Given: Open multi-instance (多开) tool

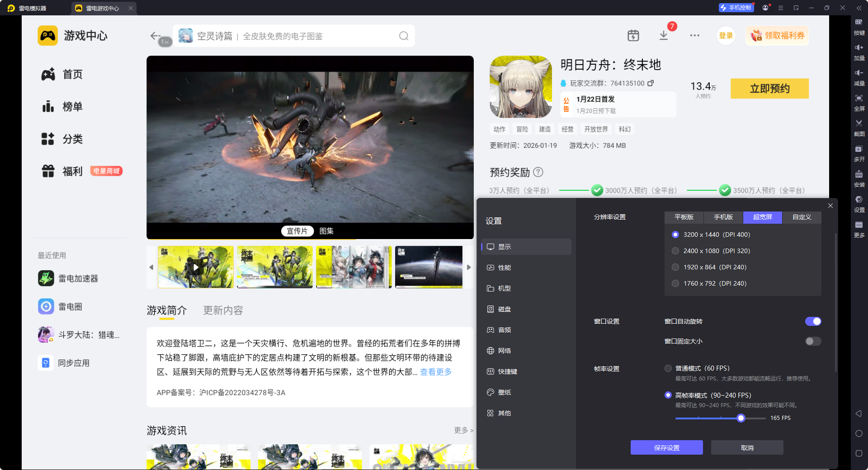Looking at the screenshot, I should click(x=859, y=152).
